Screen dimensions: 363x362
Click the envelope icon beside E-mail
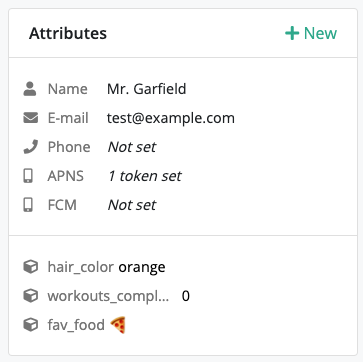click(30, 118)
